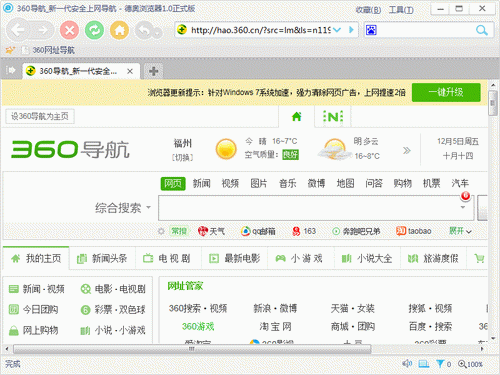The height and width of the screenshot is (375, 500).
Task: Toggle the ad filter funnel icon
Action: point(440,364)
